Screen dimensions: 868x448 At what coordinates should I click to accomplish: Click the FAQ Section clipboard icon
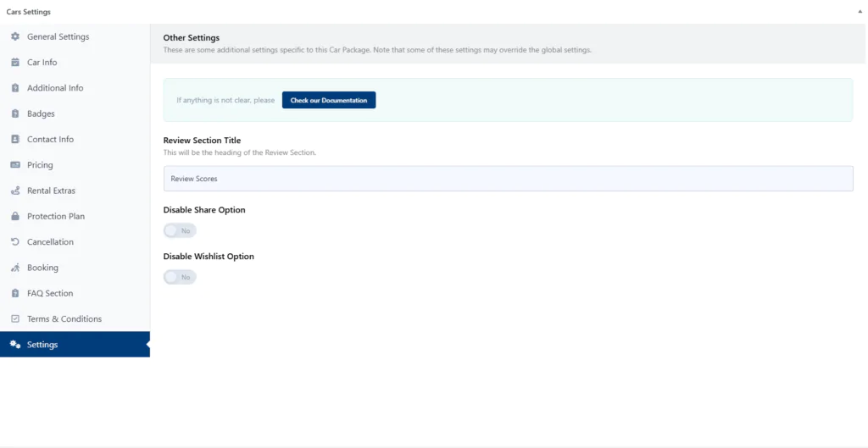tap(15, 293)
